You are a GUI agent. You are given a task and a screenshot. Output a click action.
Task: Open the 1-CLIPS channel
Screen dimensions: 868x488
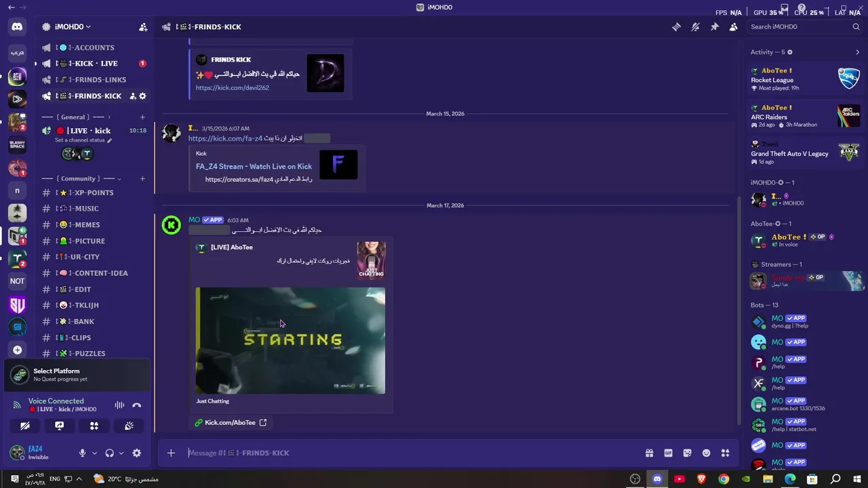coord(94,338)
